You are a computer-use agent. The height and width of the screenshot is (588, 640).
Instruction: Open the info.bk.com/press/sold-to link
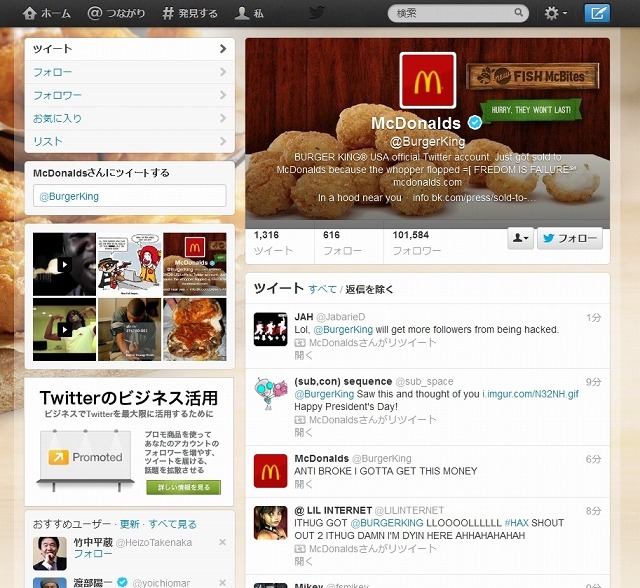474,198
